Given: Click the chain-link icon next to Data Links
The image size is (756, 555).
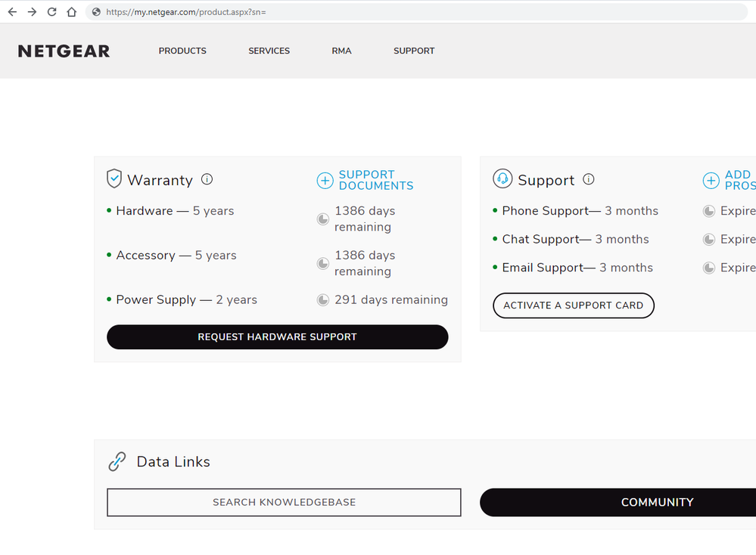Looking at the screenshot, I should 117,461.
